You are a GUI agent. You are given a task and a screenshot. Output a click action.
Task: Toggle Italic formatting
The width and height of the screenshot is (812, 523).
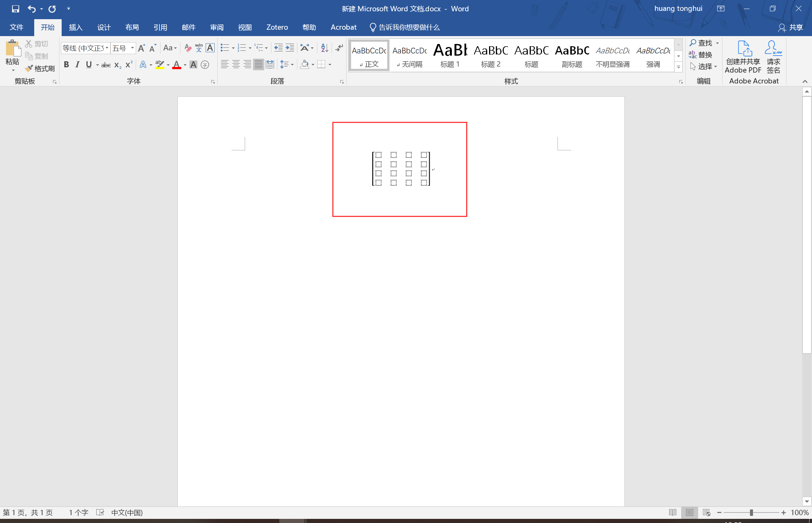coord(77,65)
